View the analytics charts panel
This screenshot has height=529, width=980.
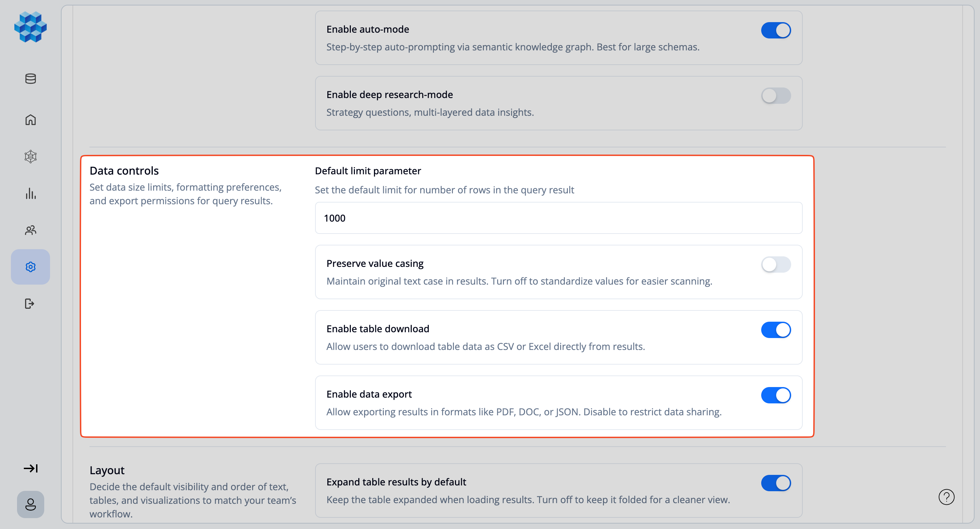30,193
